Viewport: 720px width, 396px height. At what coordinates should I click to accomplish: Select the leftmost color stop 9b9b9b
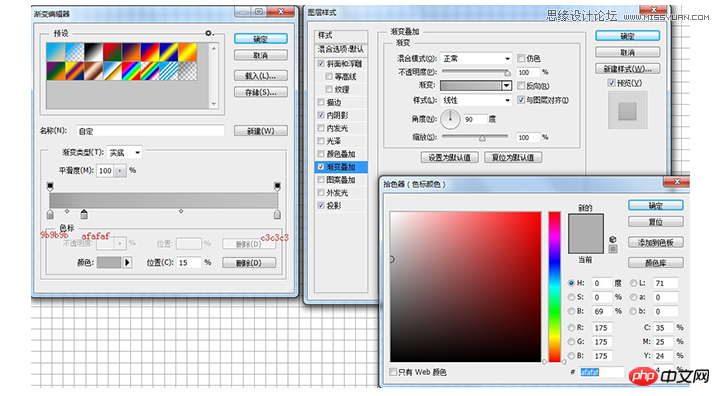50,215
